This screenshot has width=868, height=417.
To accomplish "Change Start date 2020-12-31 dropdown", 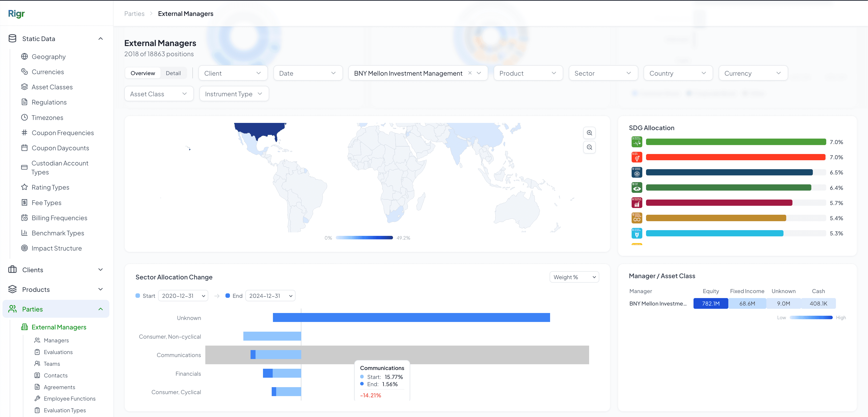I will click(183, 296).
